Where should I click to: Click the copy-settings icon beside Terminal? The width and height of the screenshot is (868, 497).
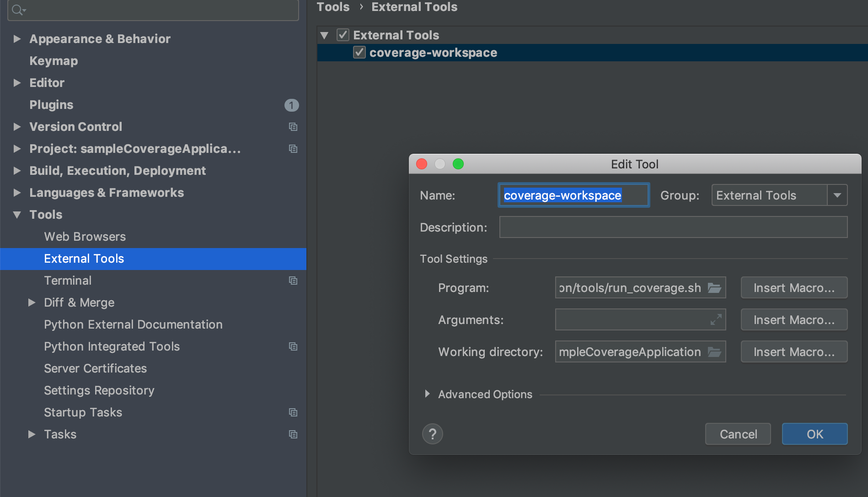click(x=293, y=281)
